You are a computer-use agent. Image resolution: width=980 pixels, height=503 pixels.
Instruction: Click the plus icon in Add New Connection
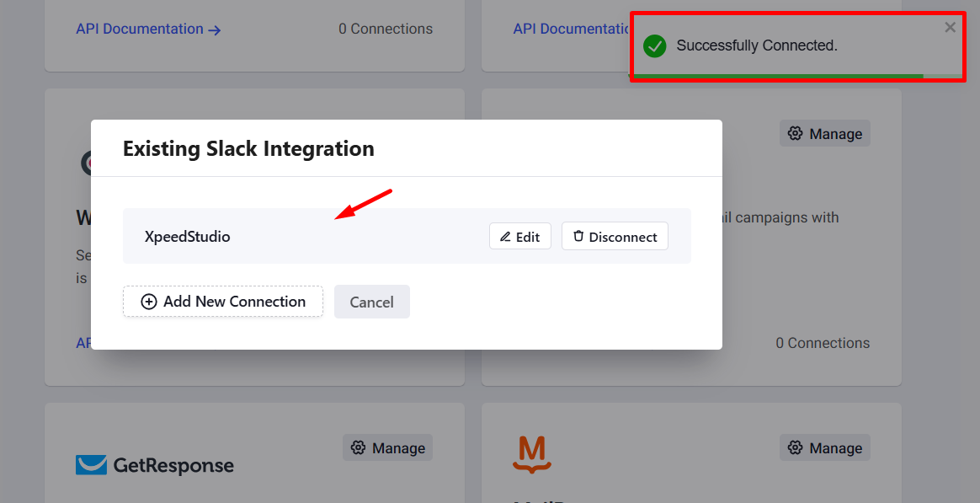click(148, 301)
